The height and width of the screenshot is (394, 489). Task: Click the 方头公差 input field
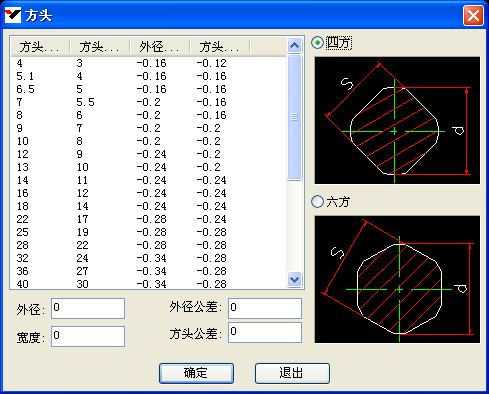point(265,332)
